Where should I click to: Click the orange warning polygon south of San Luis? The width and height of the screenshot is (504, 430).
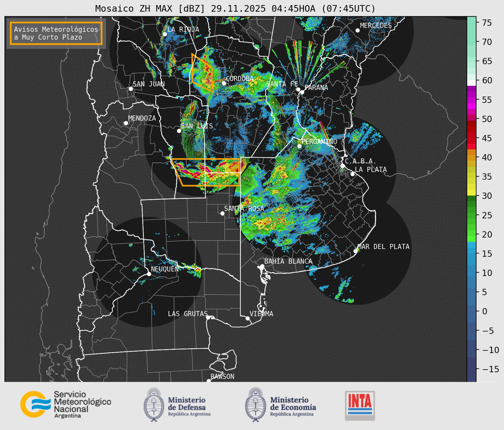click(206, 172)
